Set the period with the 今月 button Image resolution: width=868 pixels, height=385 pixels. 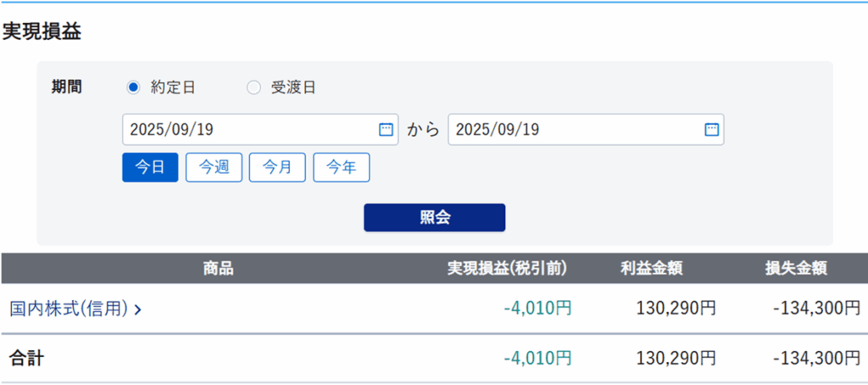point(277,167)
